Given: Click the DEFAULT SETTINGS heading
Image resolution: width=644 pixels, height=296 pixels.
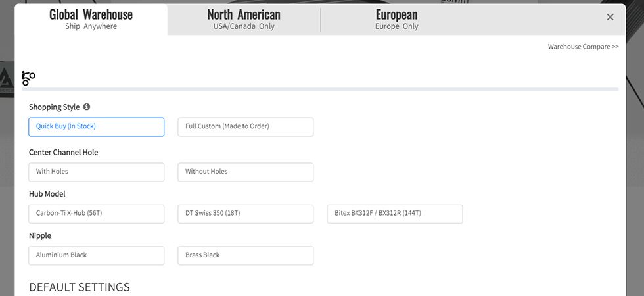Looking at the screenshot, I should coord(80,287).
